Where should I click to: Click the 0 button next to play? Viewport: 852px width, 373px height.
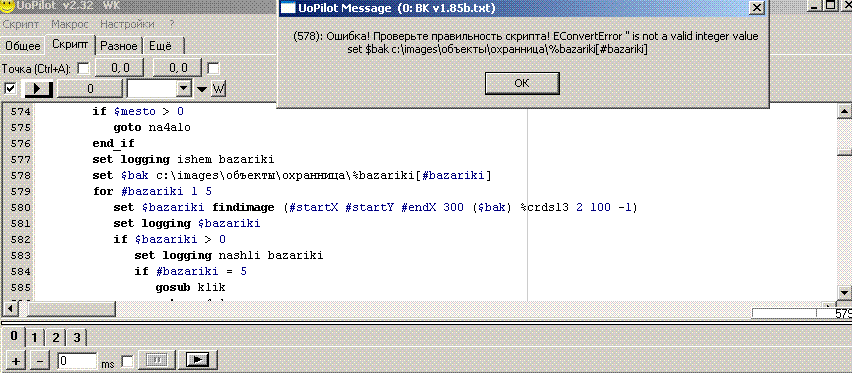coord(90,89)
